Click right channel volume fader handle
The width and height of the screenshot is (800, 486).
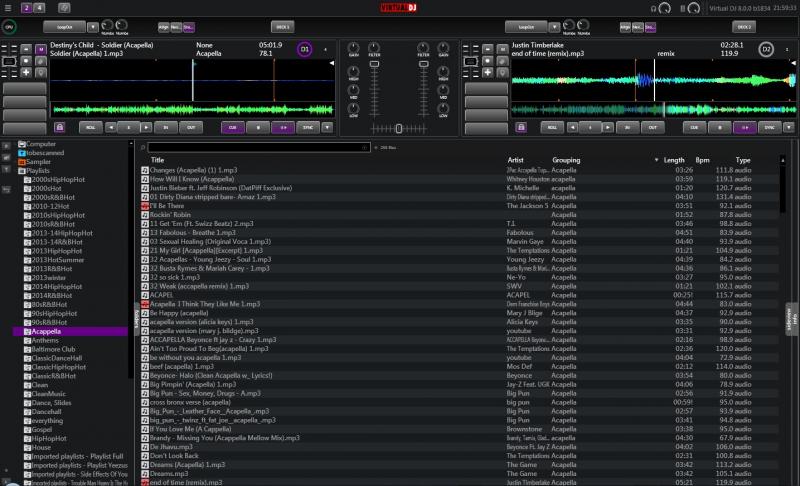coord(423,64)
